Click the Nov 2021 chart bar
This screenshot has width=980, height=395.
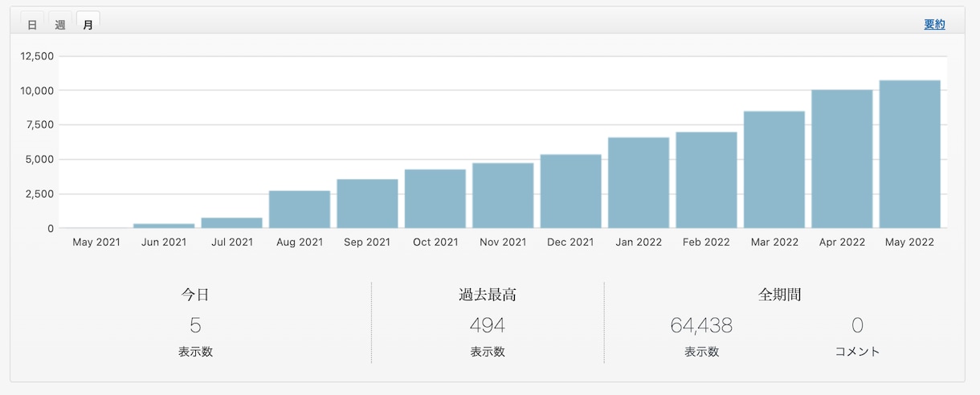pos(503,195)
